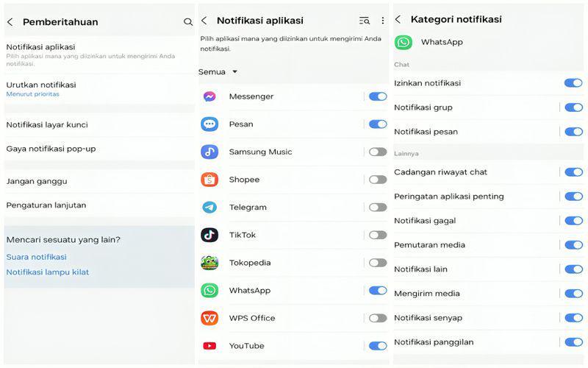The image size is (588, 368).
Task: Tap the Telegram app icon
Action: click(209, 208)
